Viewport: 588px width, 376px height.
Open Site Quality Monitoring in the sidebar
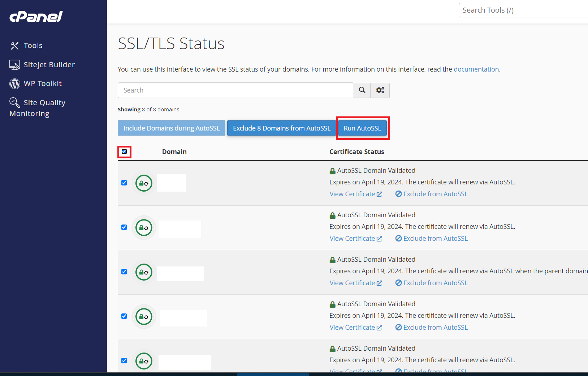click(38, 108)
